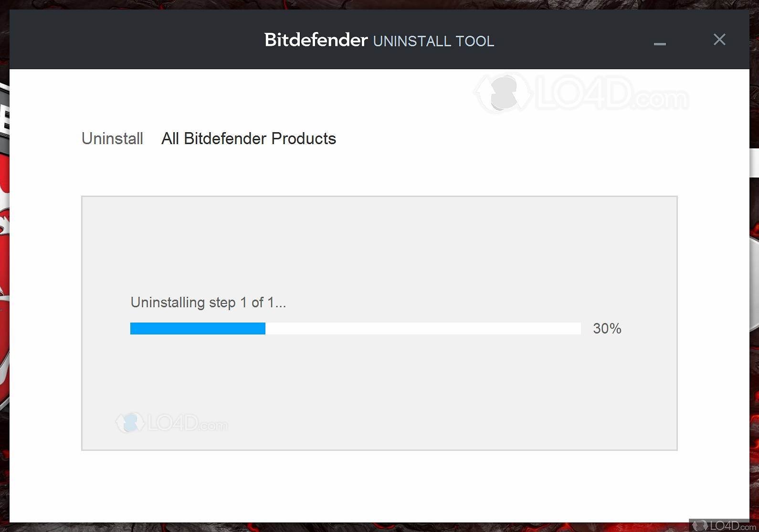The width and height of the screenshot is (759, 532).
Task: Click the LO4D icon inside the gray progress panel
Action: pyautogui.click(x=130, y=423)
